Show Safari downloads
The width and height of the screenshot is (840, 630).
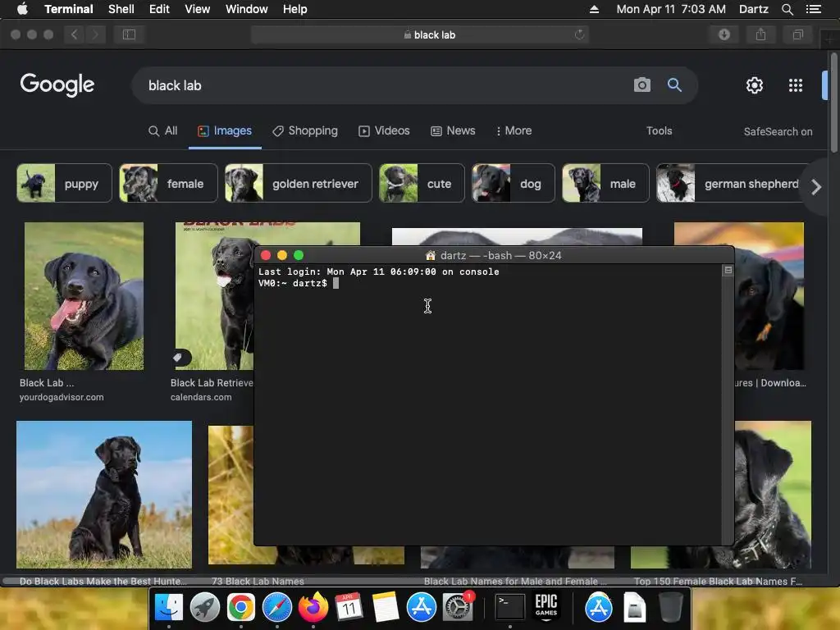point(724,34)
